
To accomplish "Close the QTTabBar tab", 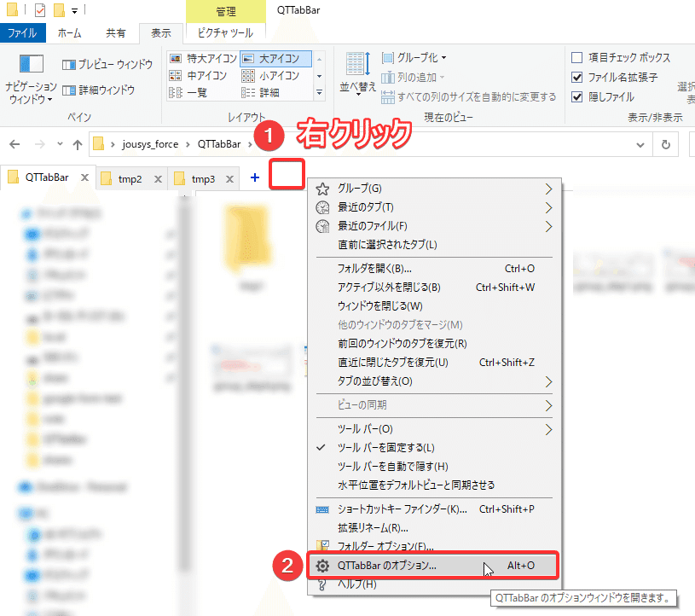I will 84,177.
